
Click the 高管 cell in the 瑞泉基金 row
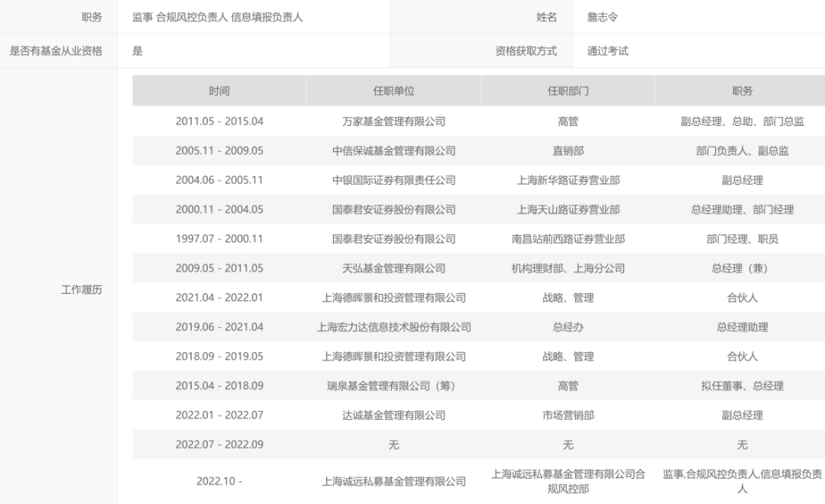568,386
